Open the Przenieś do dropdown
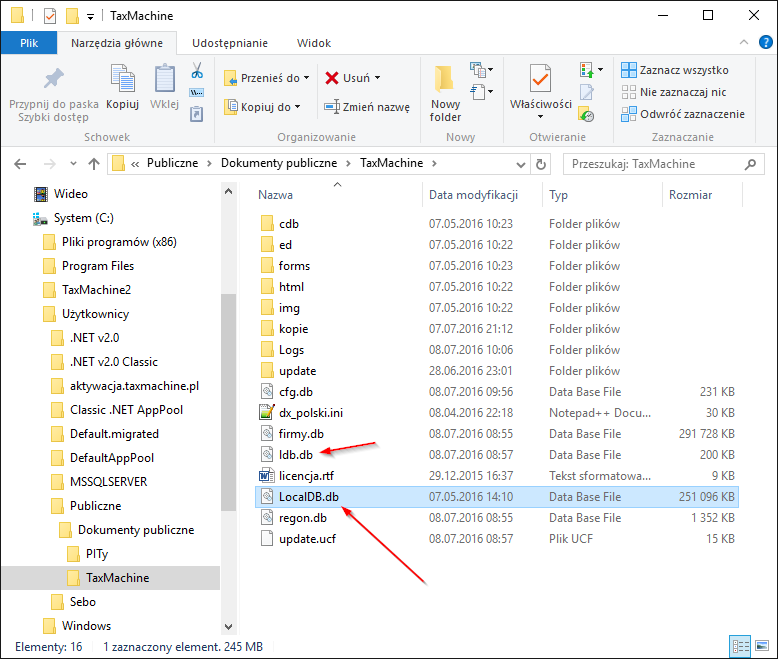 (266, 78)
